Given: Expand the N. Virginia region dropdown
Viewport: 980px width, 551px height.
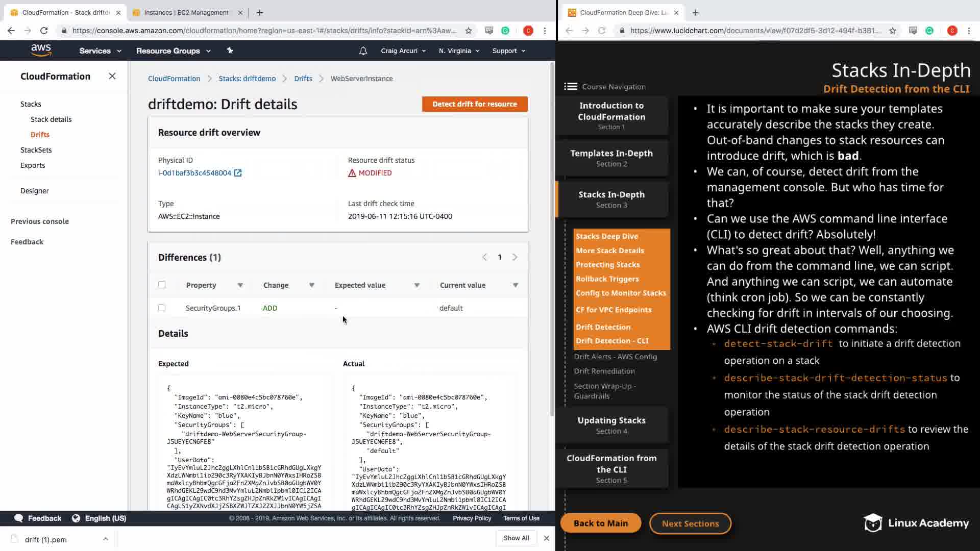Looking at the screenshot, I should [459, 51].
